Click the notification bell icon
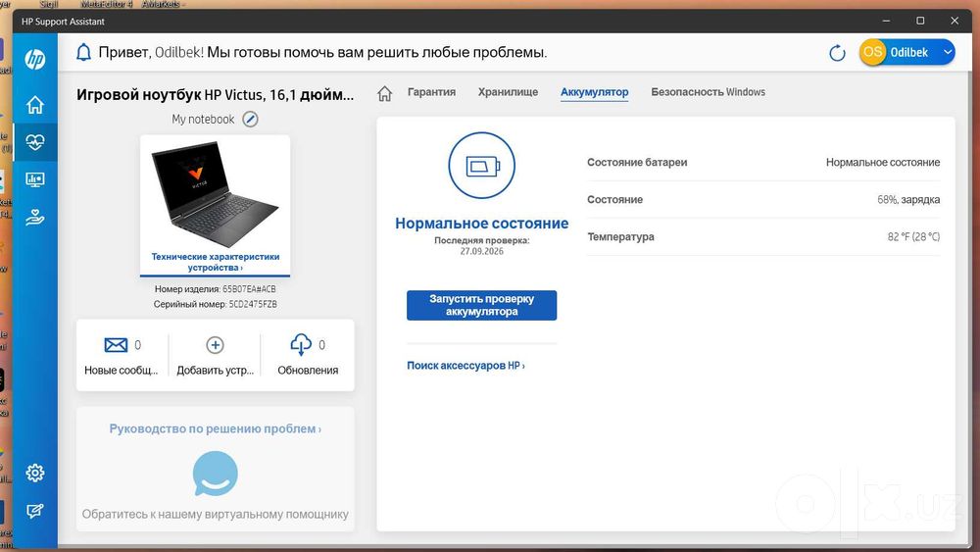This screenshot has width=980, height=552. click(x=83, y=52)
